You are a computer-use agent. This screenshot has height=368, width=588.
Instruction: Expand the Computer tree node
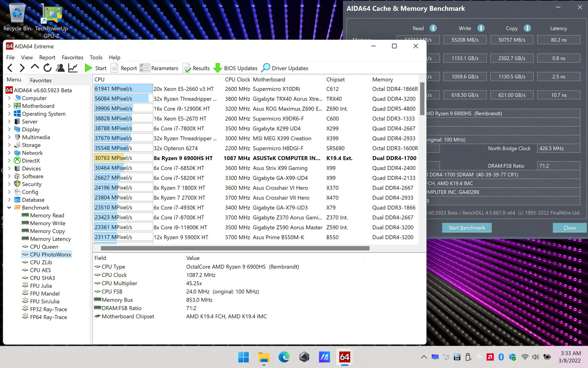click(9, 98)
